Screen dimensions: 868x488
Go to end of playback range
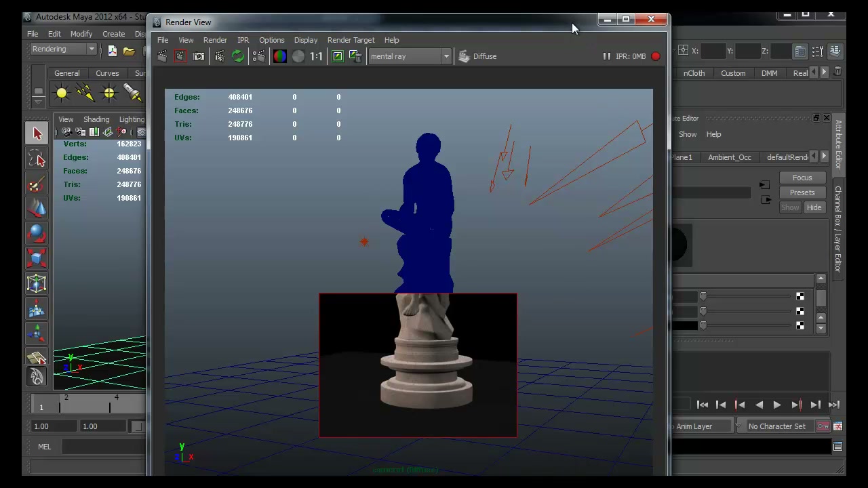(833, 405)
